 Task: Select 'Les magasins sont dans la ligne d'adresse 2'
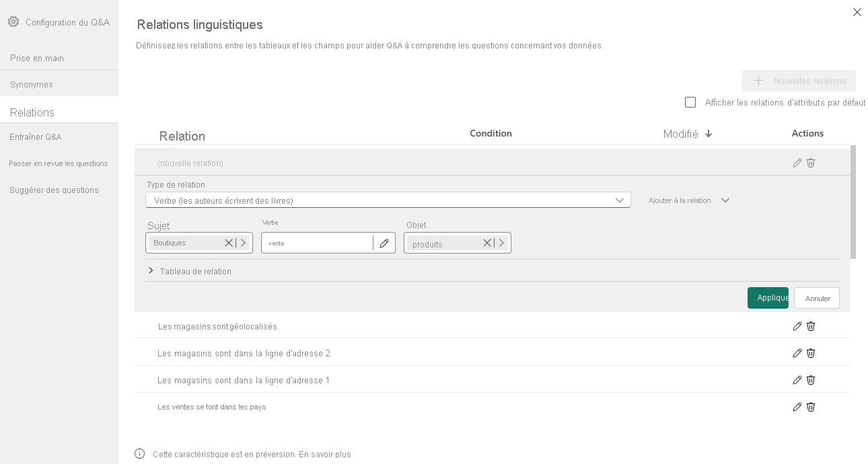[493, 353]
